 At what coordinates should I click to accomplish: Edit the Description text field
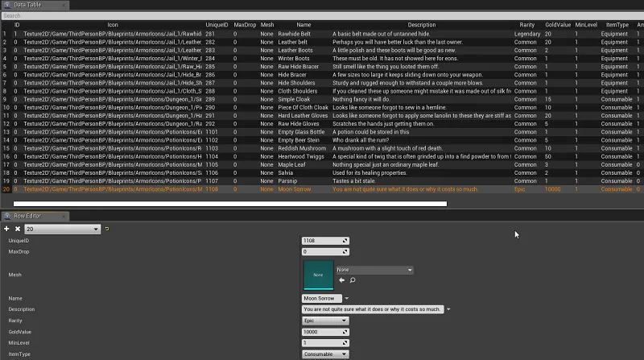point(373,309)
